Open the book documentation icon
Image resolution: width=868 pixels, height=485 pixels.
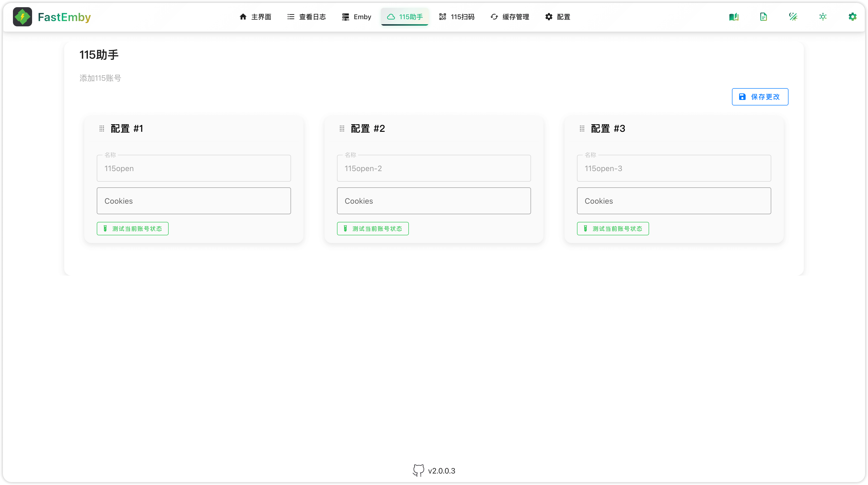734,17
